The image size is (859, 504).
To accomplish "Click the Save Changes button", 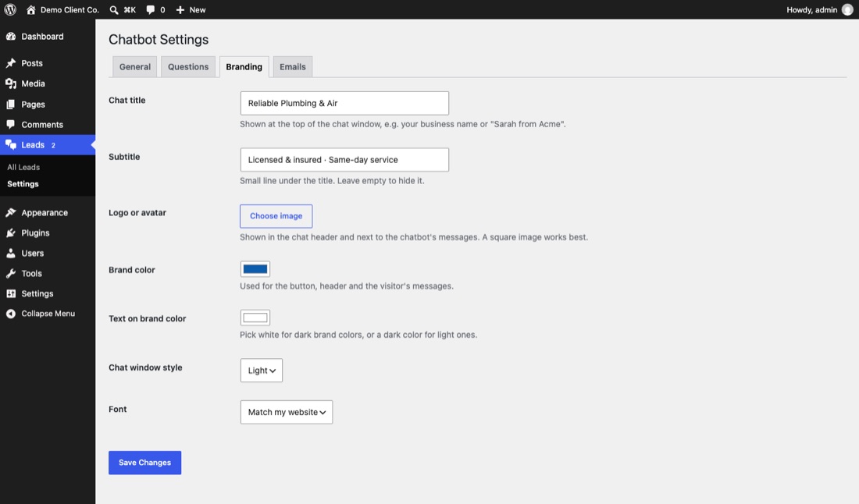I will point(144,463).
